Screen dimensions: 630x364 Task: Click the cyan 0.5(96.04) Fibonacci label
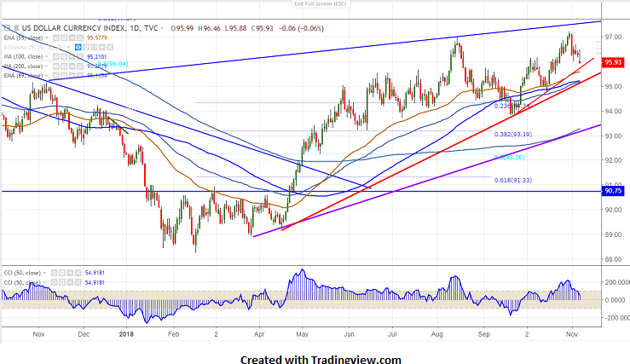tap(113, 64)
